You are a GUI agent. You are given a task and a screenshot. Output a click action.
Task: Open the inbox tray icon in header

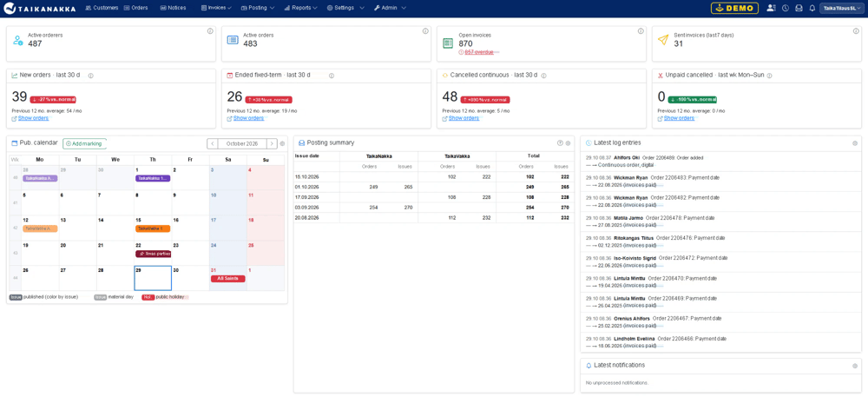799,9
